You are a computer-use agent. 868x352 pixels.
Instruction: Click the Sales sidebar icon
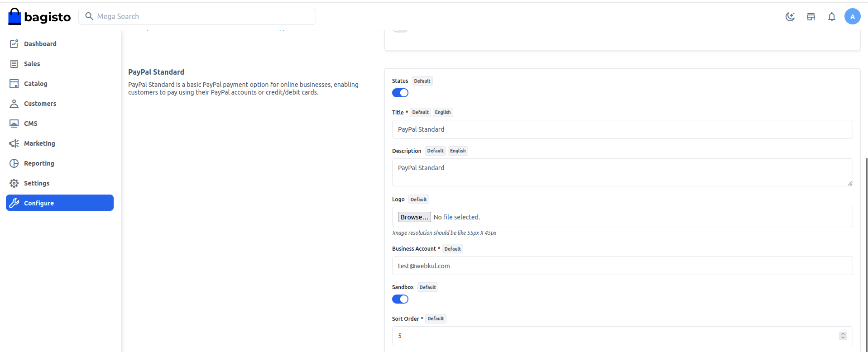point(14,64)
